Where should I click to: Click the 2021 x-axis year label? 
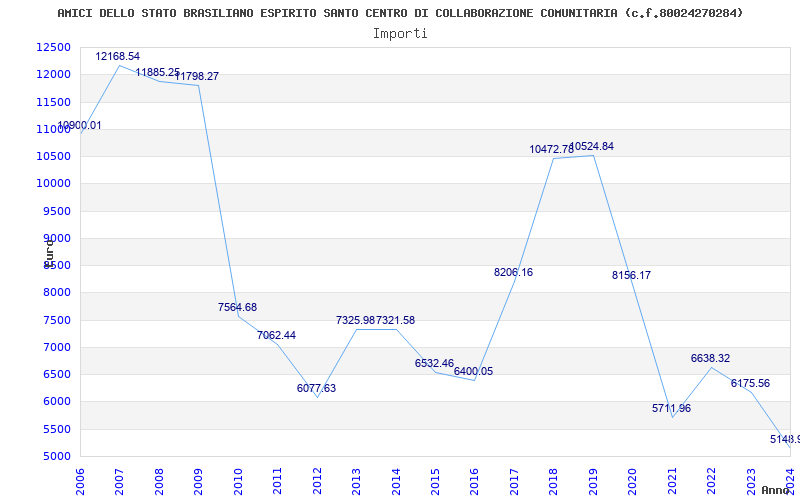pos(671,482)
